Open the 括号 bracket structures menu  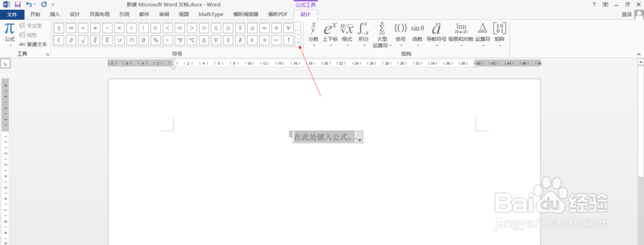401,35
